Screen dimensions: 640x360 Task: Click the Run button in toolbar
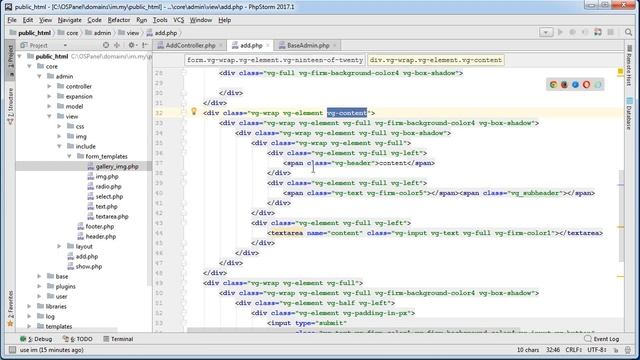point(560,32)
